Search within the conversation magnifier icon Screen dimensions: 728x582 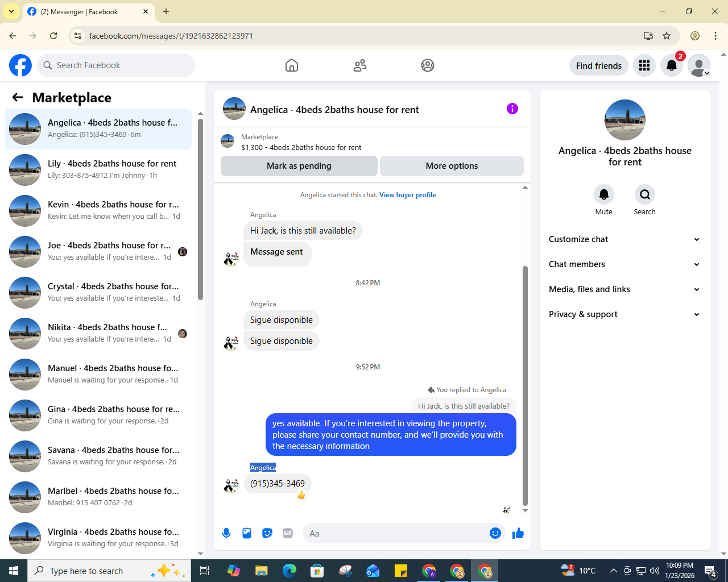pyautogui.click(x=645, y=194)
